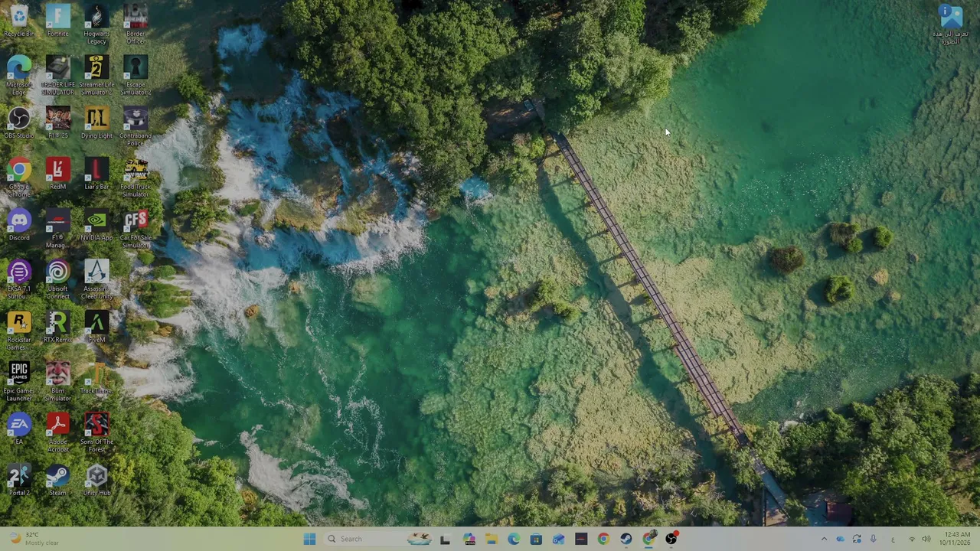
Task: Select the Adobe Acrobat desktop shortcut
Action: (57, 434)
